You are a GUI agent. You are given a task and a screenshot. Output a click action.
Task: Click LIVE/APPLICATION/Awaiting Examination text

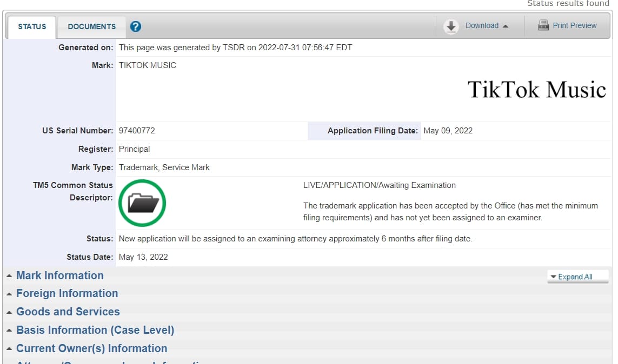click(x=379, y=185)
